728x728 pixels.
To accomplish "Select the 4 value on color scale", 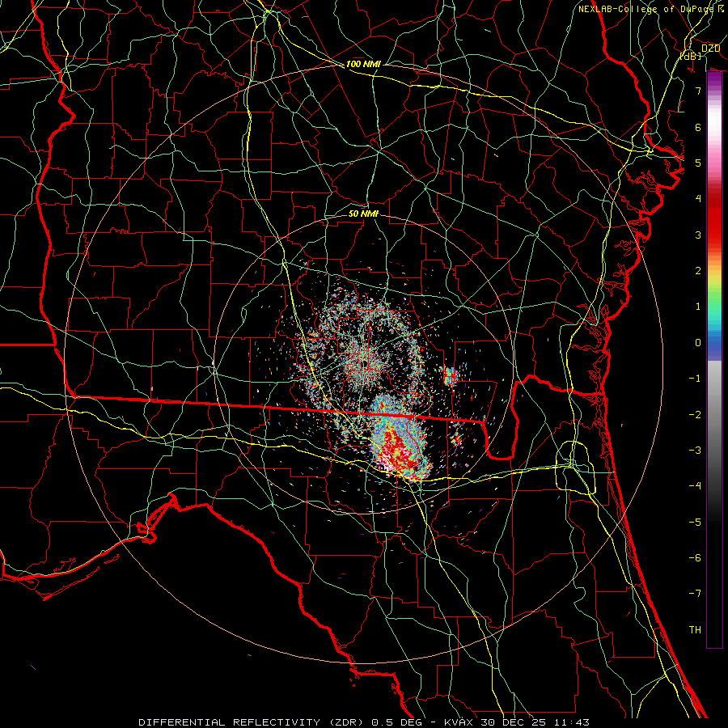I will [x=698, y=199].
